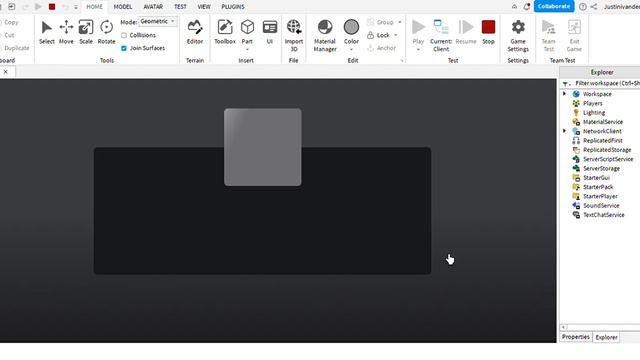Screen dimensions: 640x360
Task: Expand the NetworkClient tree node
Action: (x=565, y=131)
